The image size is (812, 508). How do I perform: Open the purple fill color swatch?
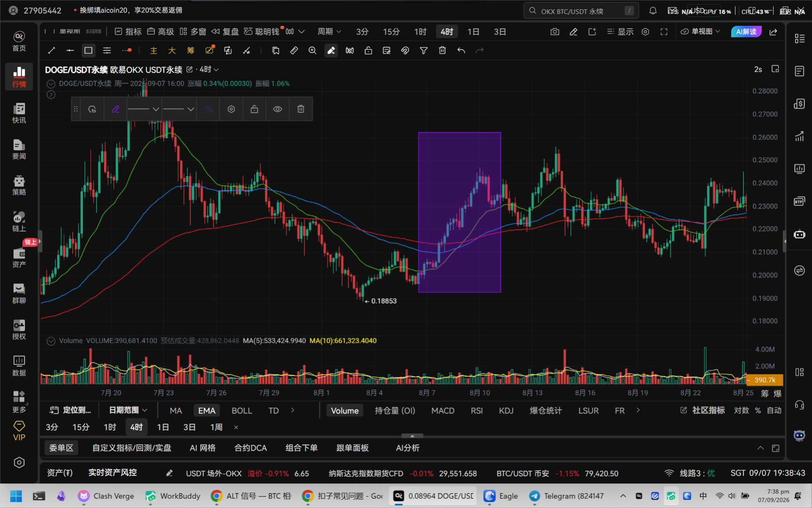tap(208, 109)
